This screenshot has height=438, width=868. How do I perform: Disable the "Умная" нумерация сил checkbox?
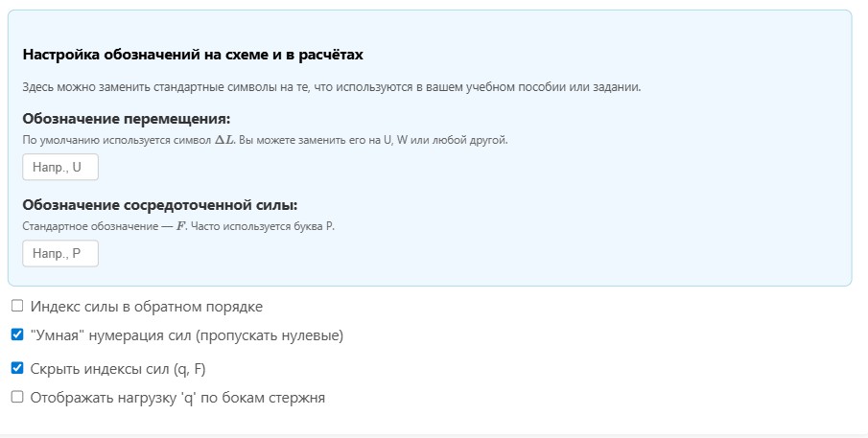pyautogui.click(x=17, y=335)
